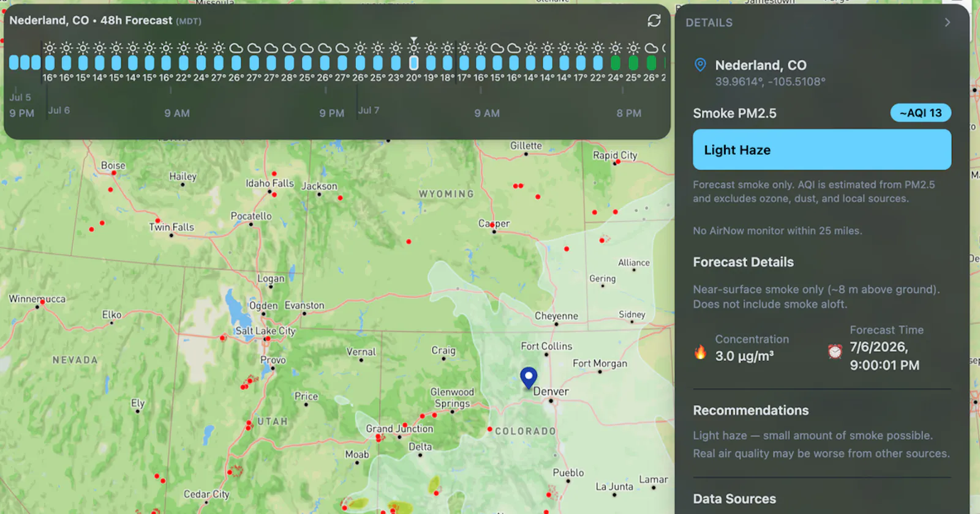Click the Grand Junction map label
Image resolution: width=980 pixels, height=514 pixels.
click(399, 429)
